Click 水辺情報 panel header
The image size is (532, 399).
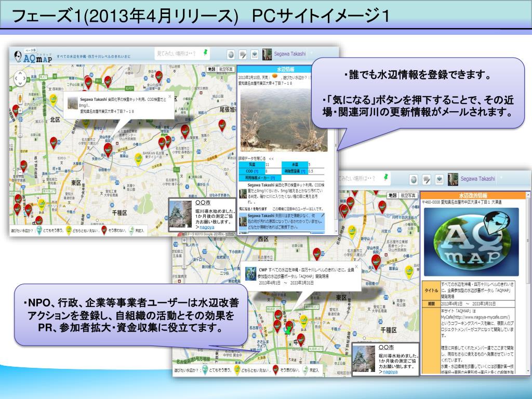(285, 69)
